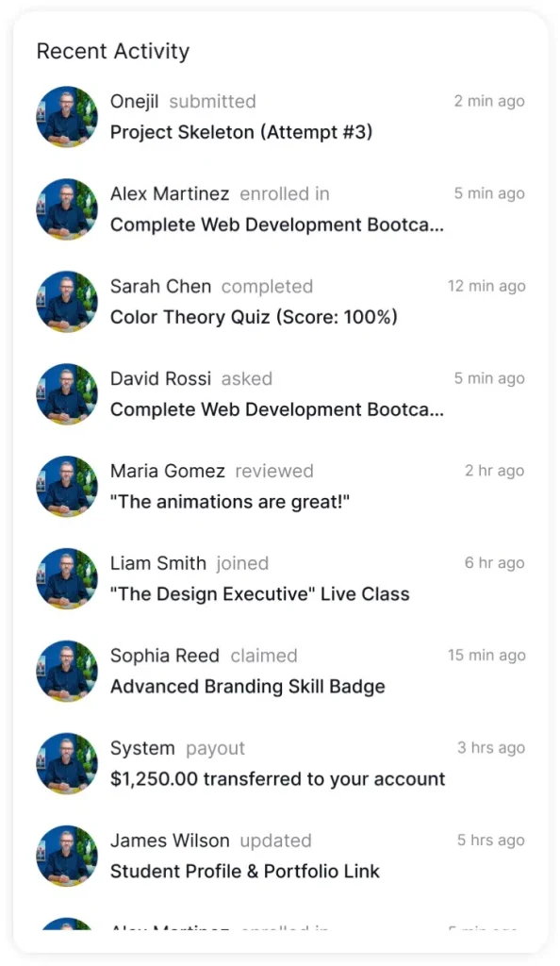The width and height of the screenshot is (560, 966).
Task: Click the 3 hrs ago timestamp
Action: coord(491,748)
